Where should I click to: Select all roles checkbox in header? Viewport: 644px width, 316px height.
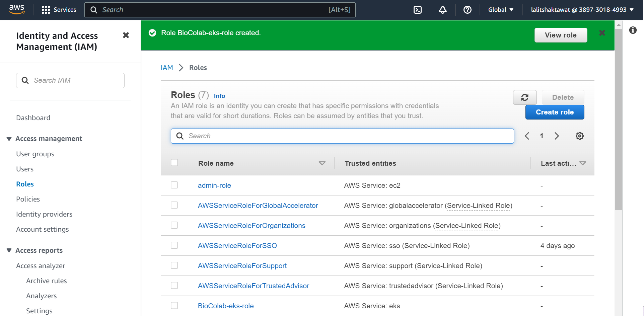174,163
